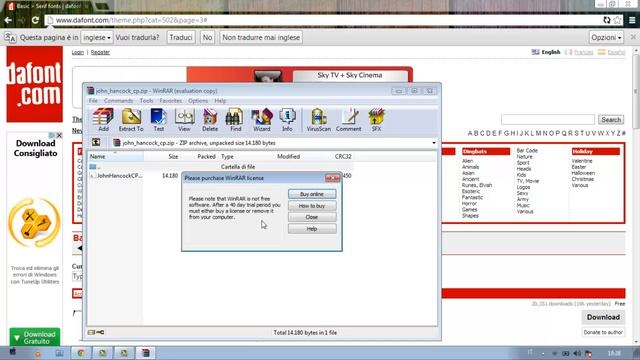Reload the dafont page
640x360 pixels.
pos(35,20)
